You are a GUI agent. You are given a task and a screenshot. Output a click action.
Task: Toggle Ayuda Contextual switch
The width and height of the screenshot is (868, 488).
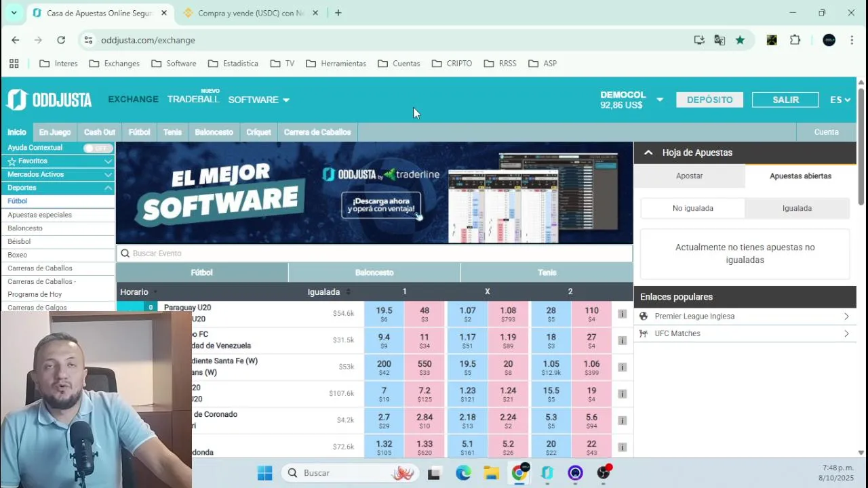(98, 148)
